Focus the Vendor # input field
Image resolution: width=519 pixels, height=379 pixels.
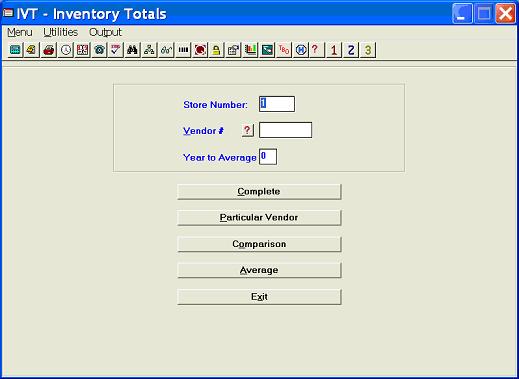pos(286,130)
